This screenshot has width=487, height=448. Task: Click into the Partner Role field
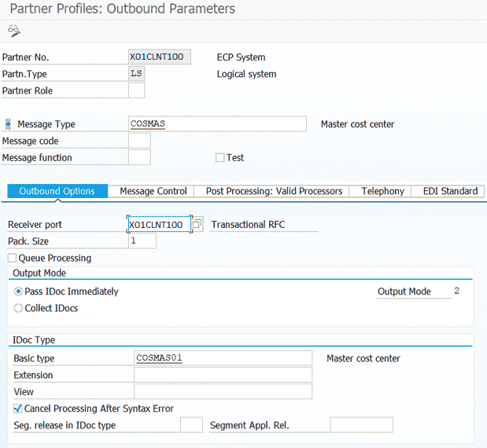(136, 90)
